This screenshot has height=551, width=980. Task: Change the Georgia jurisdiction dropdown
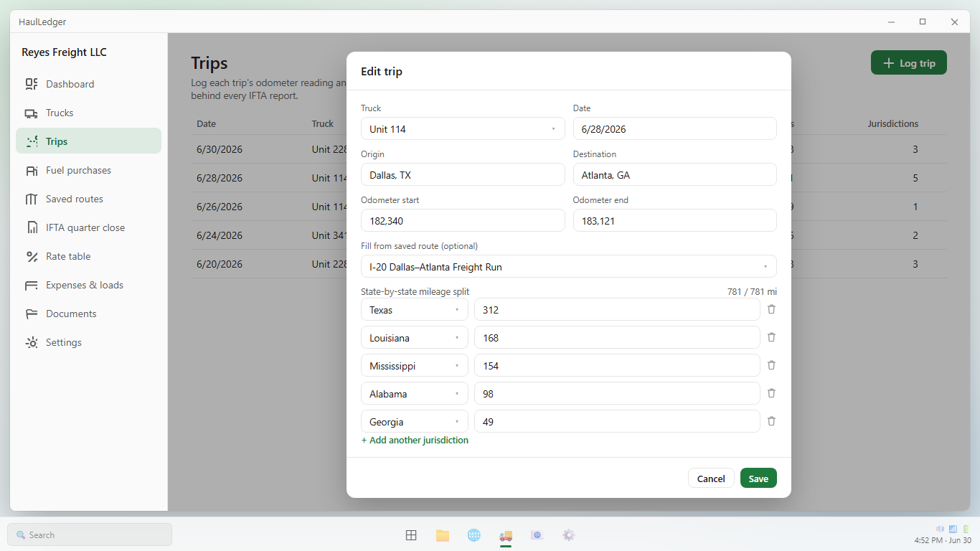point(415,422)
